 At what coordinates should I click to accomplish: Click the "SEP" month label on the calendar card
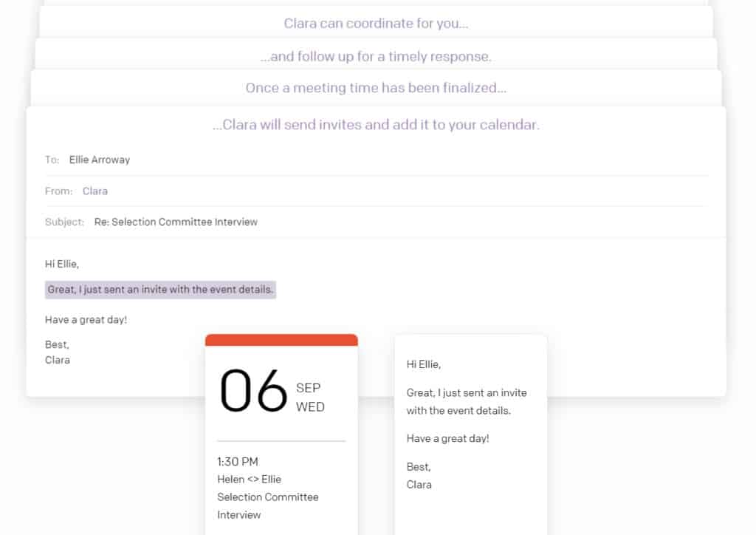309,388
